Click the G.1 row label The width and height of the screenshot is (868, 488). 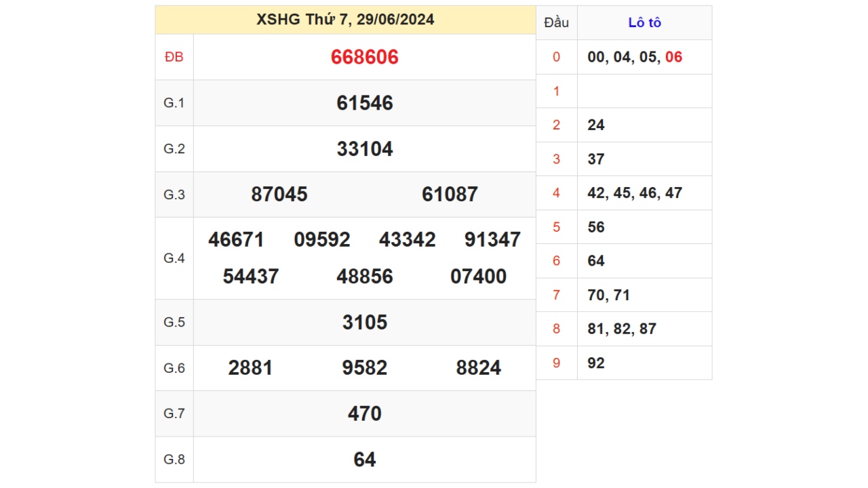click(x=174, y=103)
